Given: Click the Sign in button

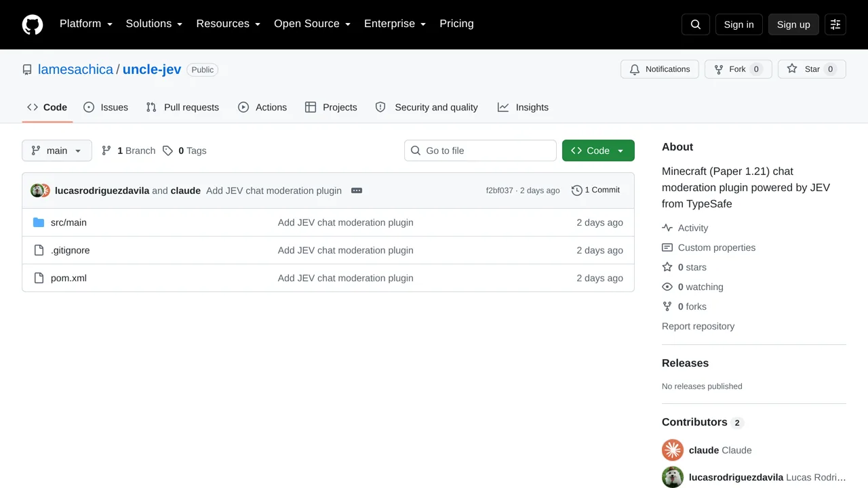Looking at the screenshot, I should pyautogui.click(x=738, y=24).
